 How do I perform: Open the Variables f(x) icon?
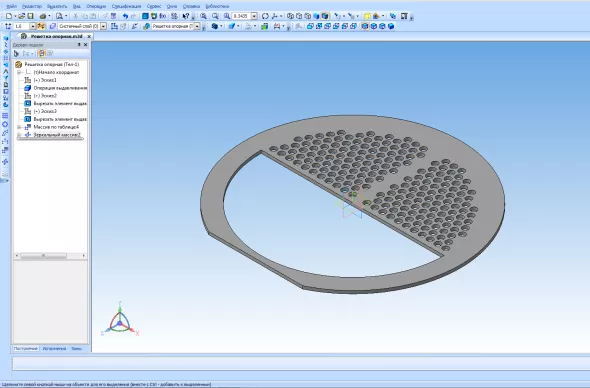pyautogui.click(x=163, y=16)
